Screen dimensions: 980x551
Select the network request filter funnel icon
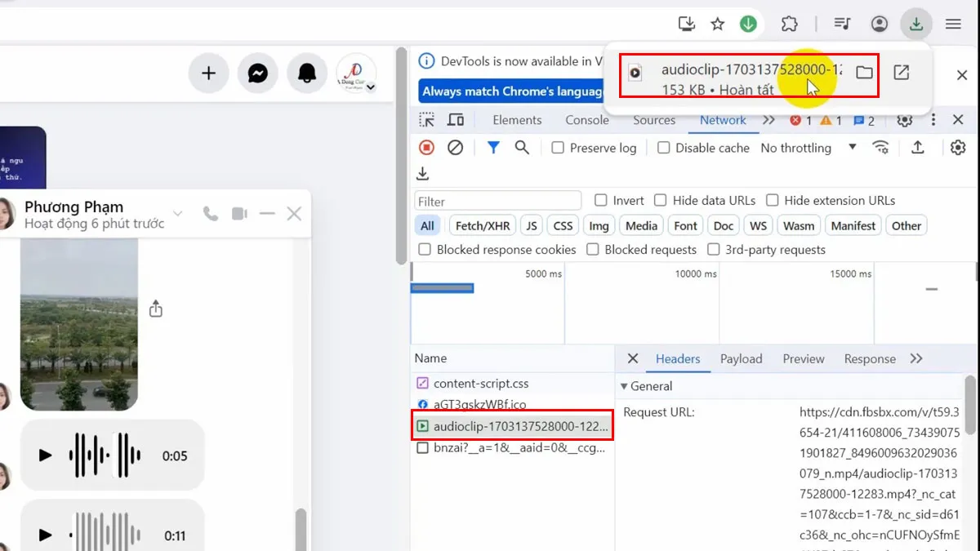[x=492, y=148]
